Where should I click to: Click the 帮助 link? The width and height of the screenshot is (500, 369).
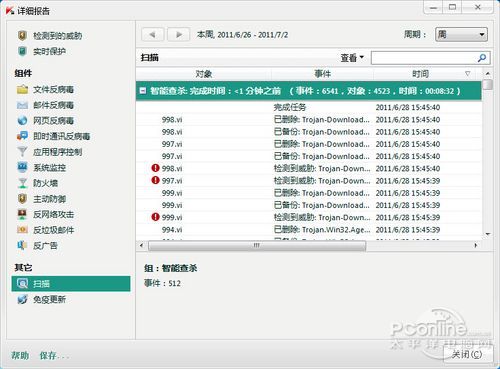click(20, 356)
